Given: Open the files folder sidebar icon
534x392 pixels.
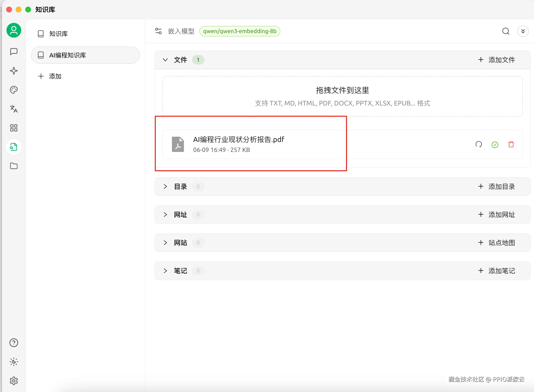Looking at the screenshot, I should pyautogui.click(x=14, y=166).
